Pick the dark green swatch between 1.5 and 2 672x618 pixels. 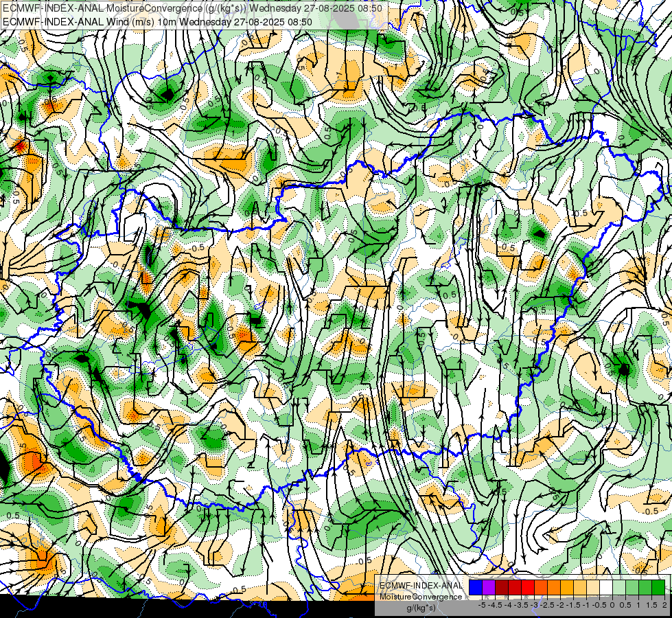(x=658, y=587)
